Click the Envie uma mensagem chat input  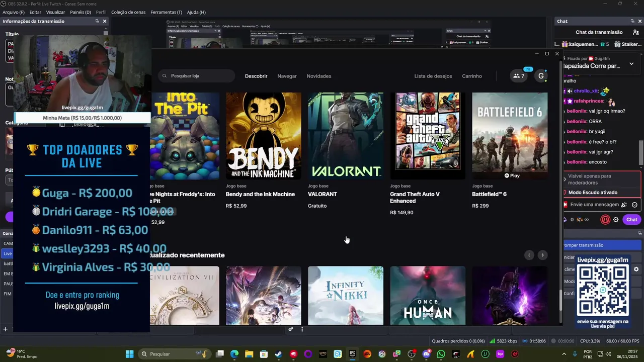pos(594,205)
